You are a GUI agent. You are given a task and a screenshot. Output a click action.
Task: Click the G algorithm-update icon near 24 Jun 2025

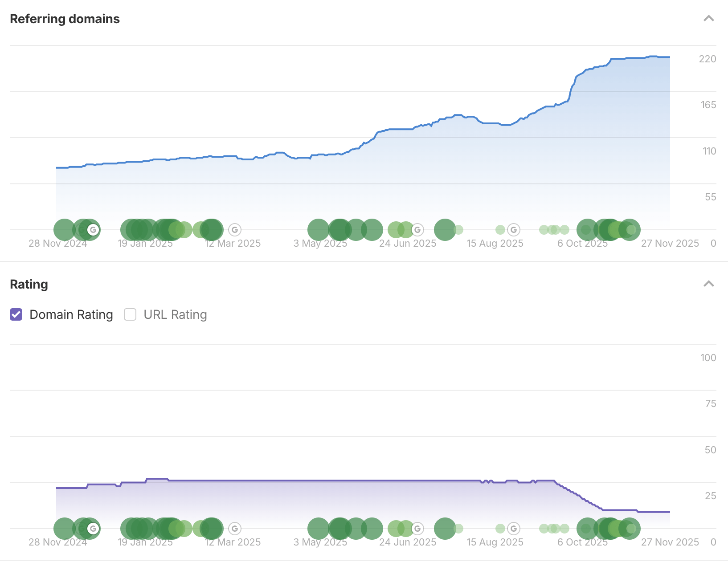pos(417,230)
